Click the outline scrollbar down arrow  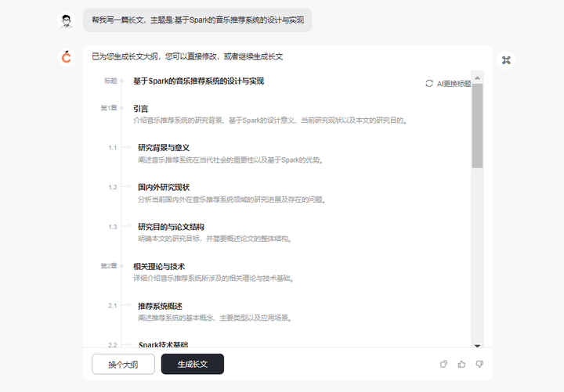click(477, 346)
